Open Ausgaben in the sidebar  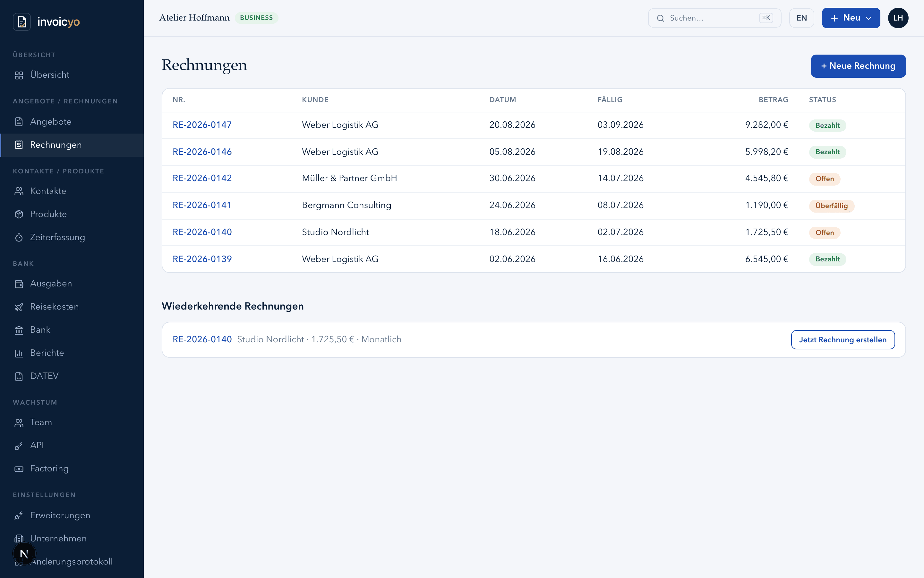coord(72,284)
